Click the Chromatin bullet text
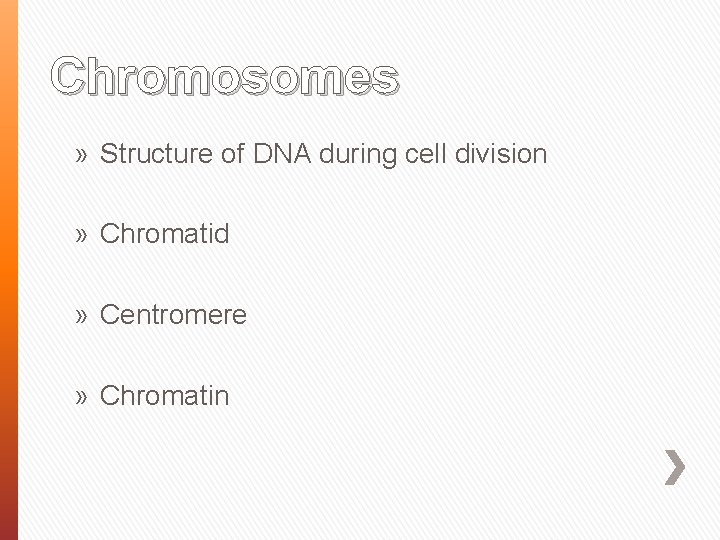Viewport: 720px width, 540px height. 165,396
